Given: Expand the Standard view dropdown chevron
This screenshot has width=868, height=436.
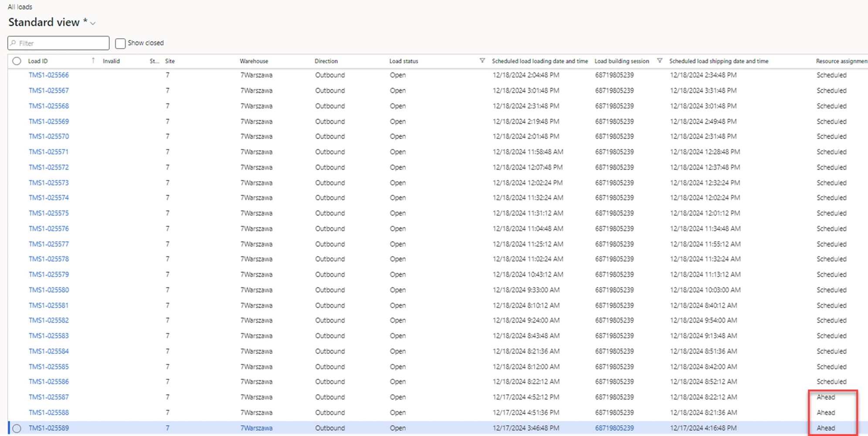Looking at the screenshot, I should pyautogui.click(x=93, y=23).
